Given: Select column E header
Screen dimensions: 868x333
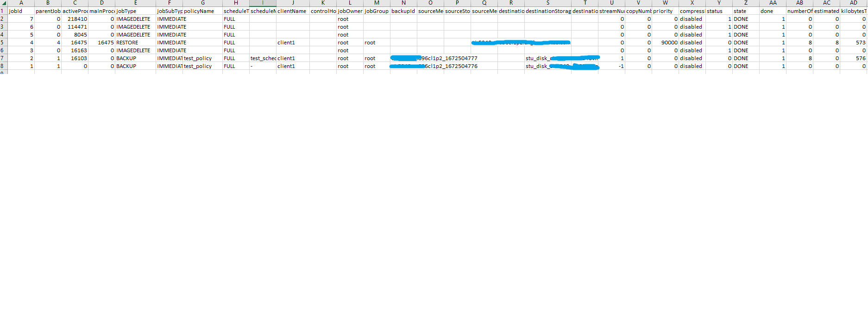Looking at the screenshot, I should pos(136,3).
